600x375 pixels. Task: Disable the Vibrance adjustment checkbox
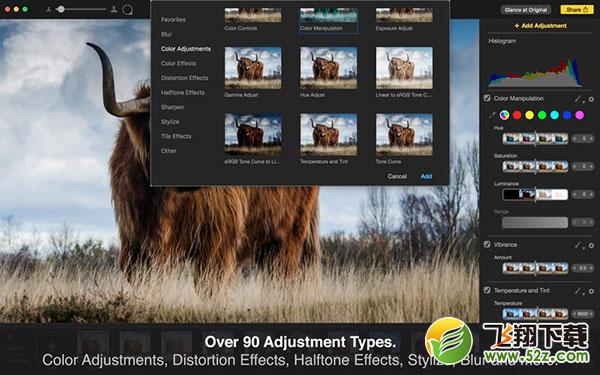click(487, 244)
